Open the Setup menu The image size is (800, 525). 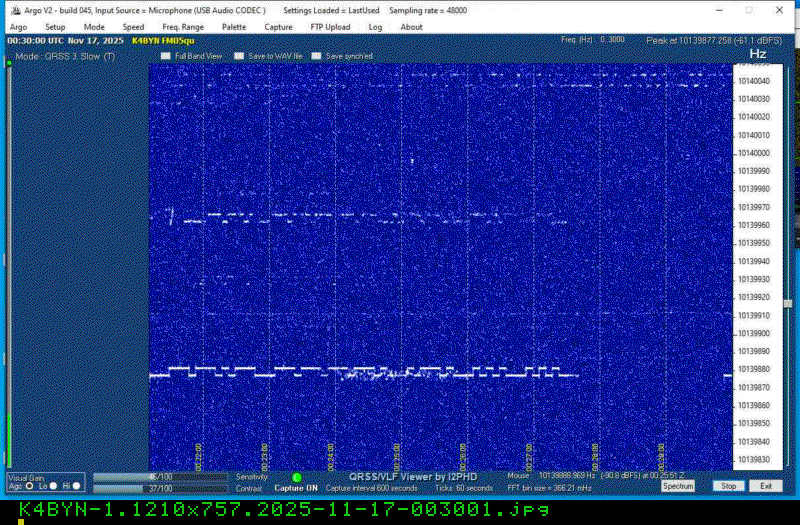56,27
